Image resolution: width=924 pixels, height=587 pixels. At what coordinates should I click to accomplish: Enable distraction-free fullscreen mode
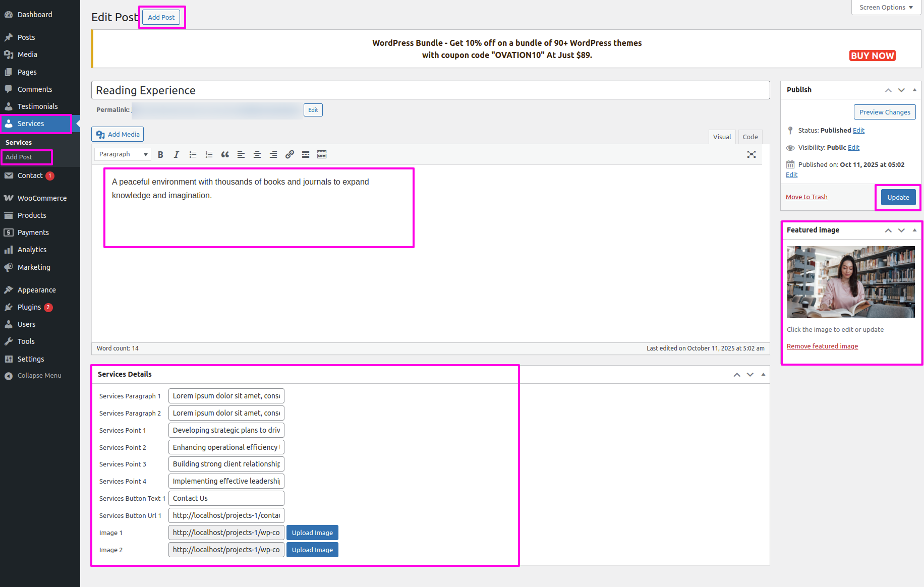pos(751,155)
